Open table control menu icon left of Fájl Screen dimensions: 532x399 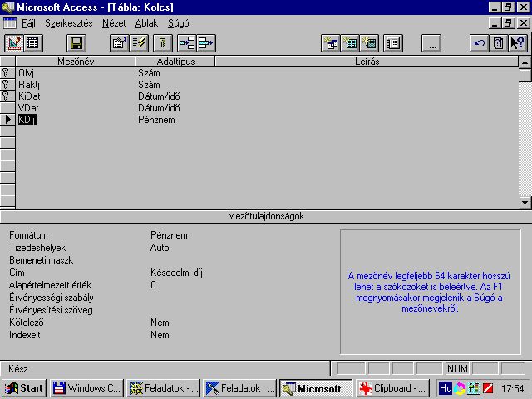9,23
